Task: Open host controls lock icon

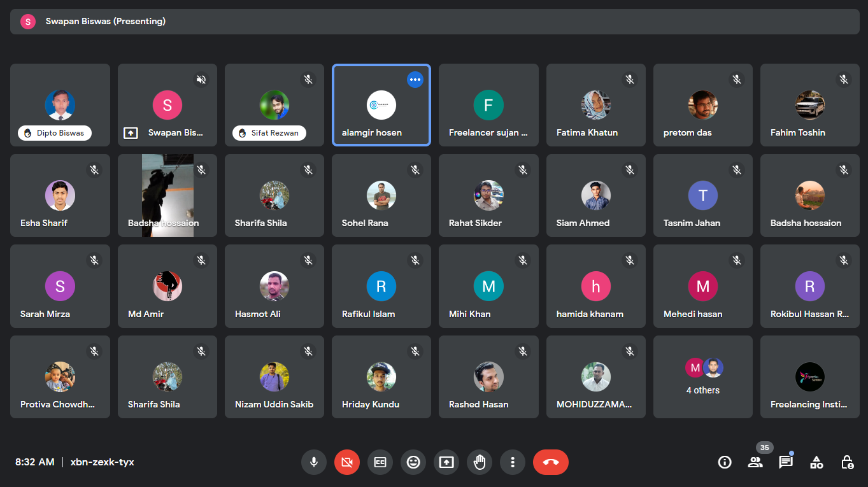Action: pyautogui.click(x=847, y=462)
